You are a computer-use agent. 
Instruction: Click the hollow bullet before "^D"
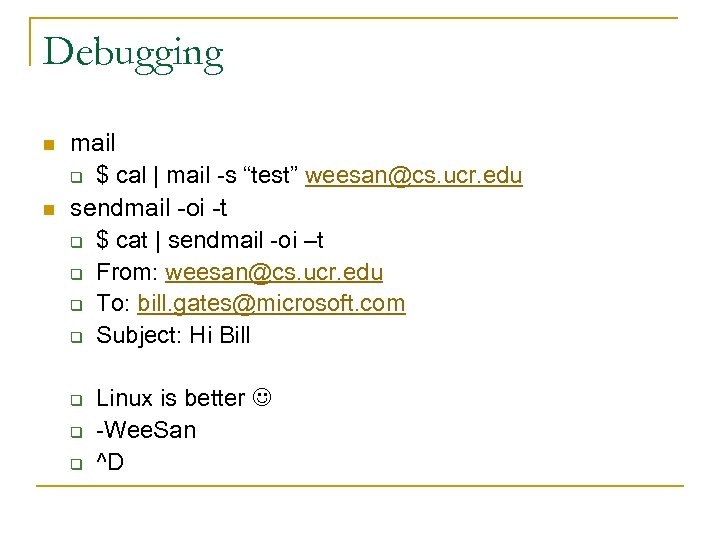tap(75, 465)
